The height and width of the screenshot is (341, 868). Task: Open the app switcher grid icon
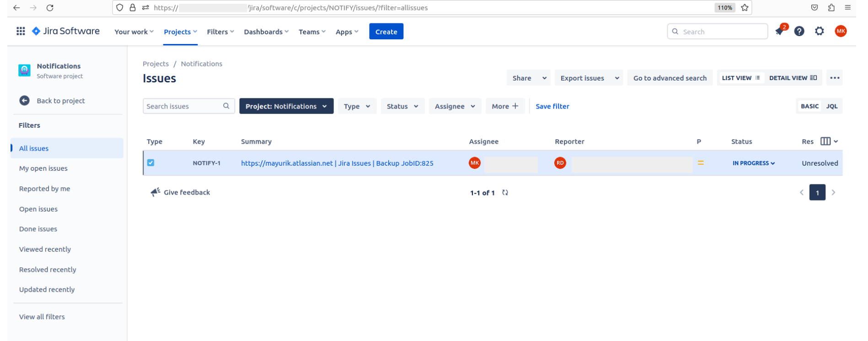21,31
